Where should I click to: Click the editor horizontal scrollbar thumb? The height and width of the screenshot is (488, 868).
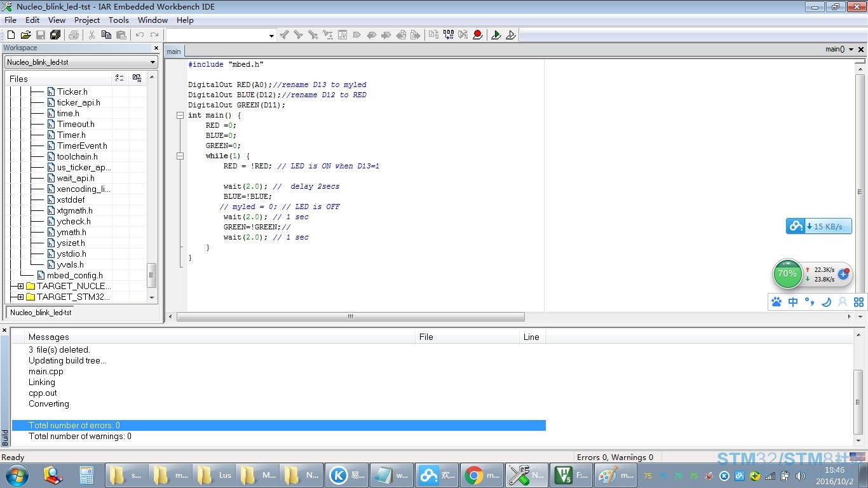[x=350, y=316]
